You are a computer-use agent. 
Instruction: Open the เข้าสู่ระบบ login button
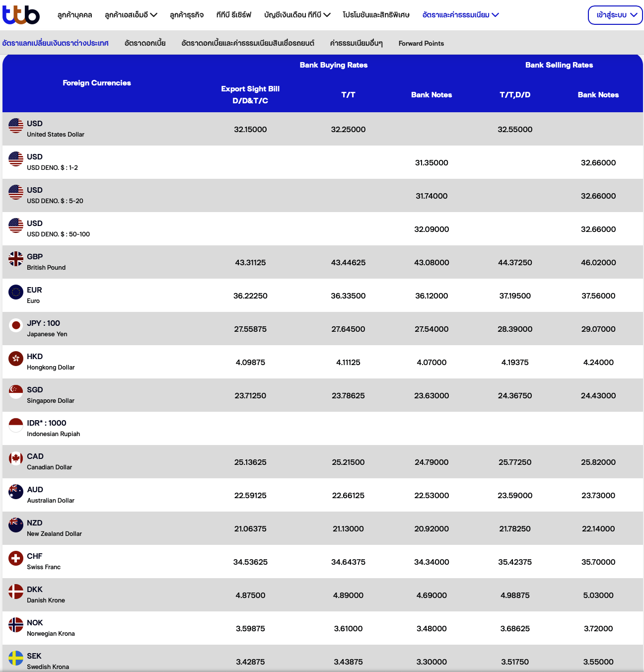coord(615,15)
